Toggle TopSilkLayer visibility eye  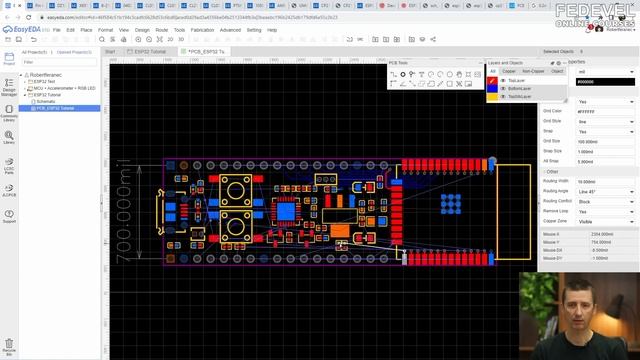(503, 97)
